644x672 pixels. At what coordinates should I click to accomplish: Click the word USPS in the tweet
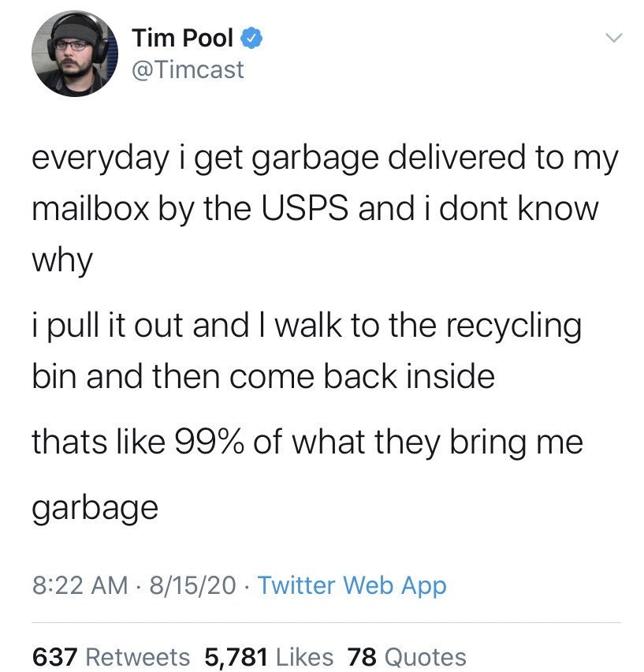[x=305, y=209]
